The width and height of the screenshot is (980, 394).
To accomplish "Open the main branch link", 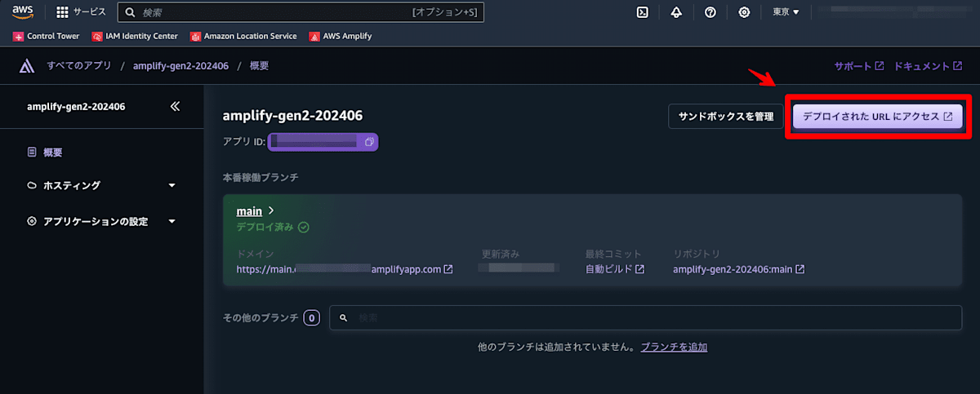I will [x=249, y=211].
